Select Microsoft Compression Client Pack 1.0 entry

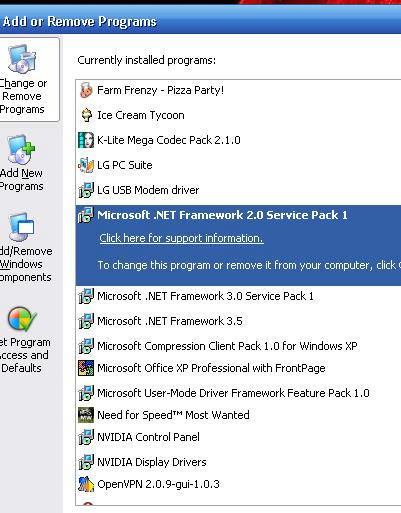238,346
